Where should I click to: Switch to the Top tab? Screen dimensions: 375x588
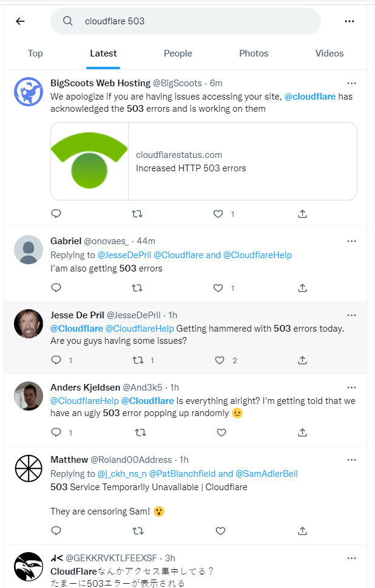35,53
